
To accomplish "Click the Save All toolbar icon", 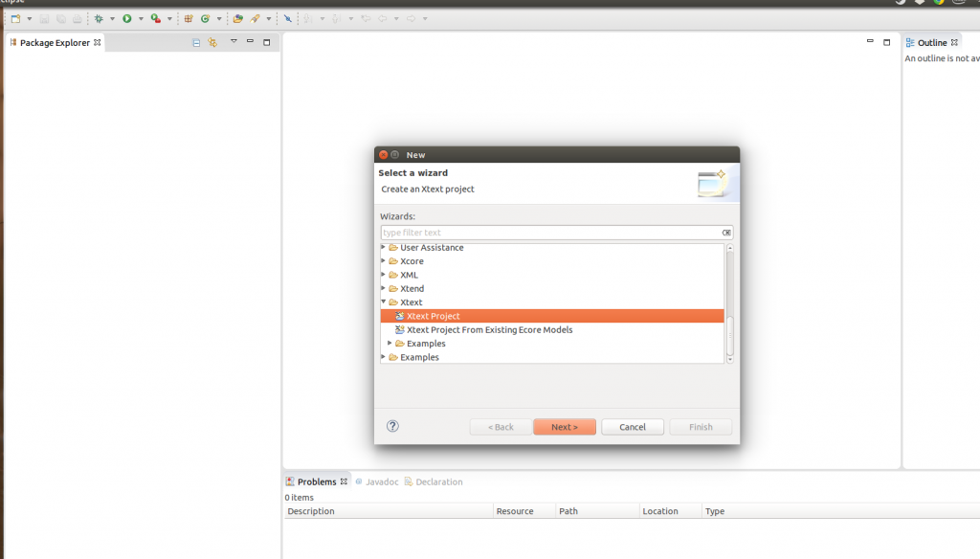I will (x=60, y=19).
